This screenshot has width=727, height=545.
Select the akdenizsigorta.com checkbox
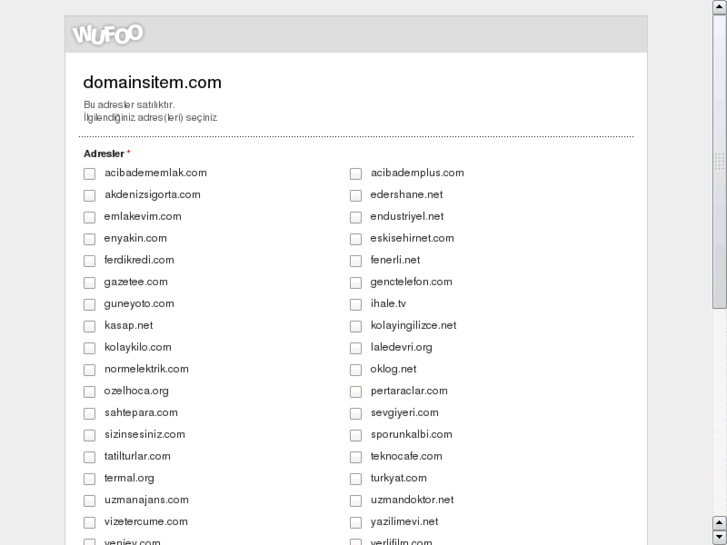point(90,196)
